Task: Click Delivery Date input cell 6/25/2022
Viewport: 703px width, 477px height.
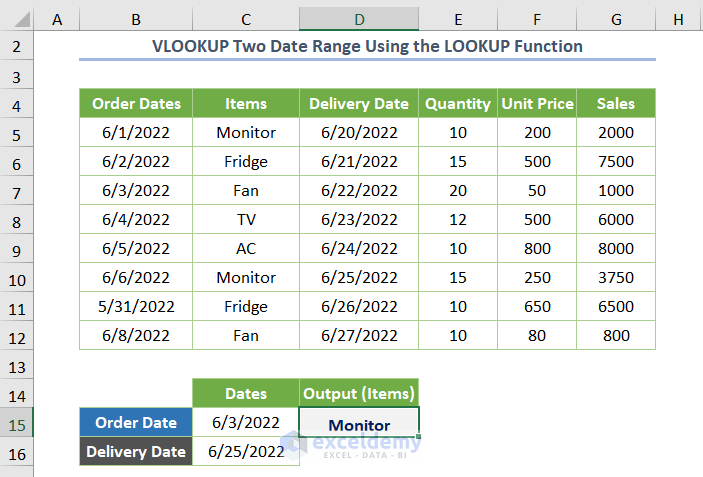Action: tap(246, 451)
